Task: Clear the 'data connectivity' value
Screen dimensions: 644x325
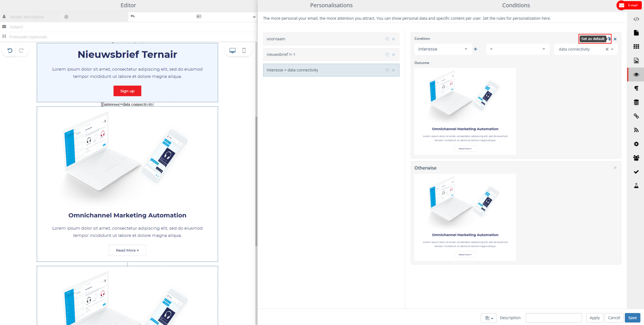Action: [x=607, y=49]
